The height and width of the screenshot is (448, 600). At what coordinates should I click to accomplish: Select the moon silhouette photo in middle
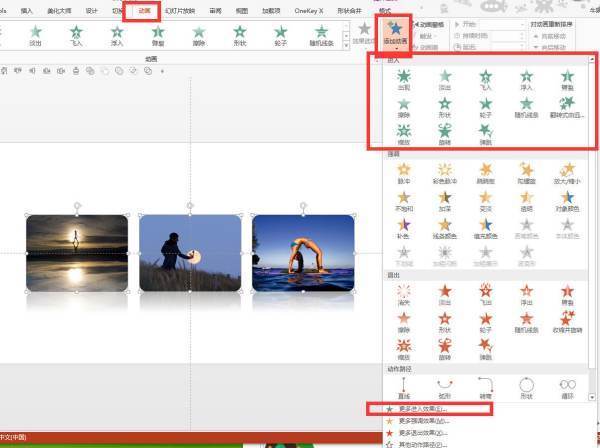188,252
